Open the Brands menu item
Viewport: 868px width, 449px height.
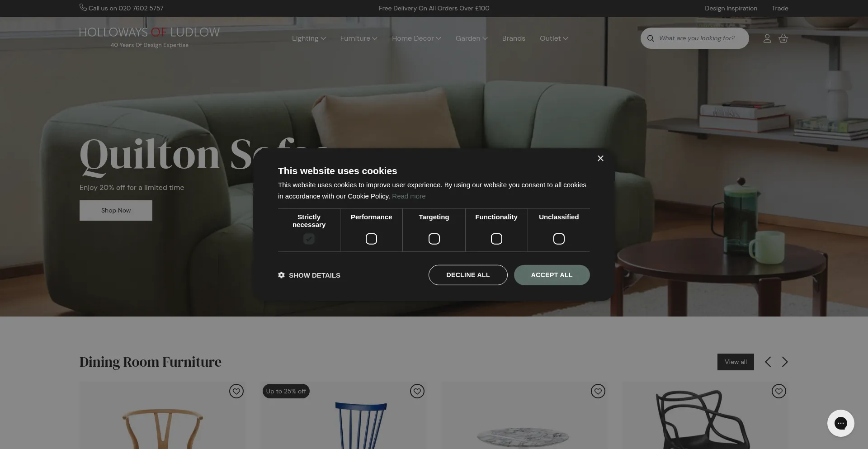click(x=514, y=38)
